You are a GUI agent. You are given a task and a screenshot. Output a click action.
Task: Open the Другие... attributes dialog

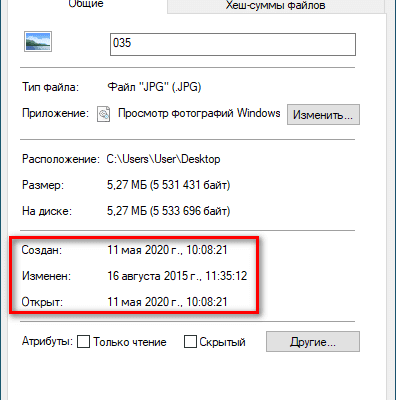(313, 342)
